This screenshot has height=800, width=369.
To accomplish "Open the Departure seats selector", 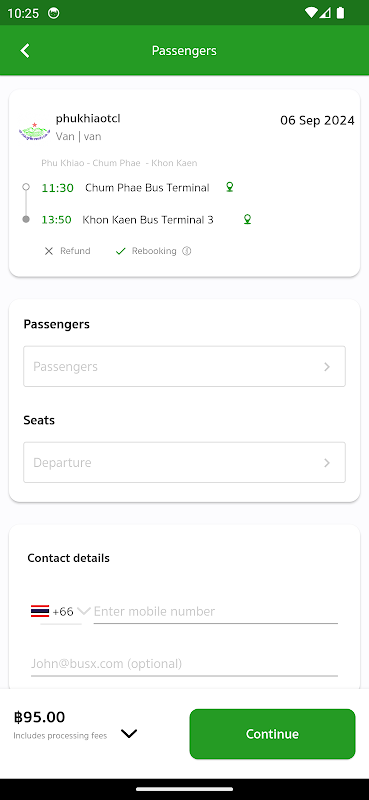I will [184, 462].
